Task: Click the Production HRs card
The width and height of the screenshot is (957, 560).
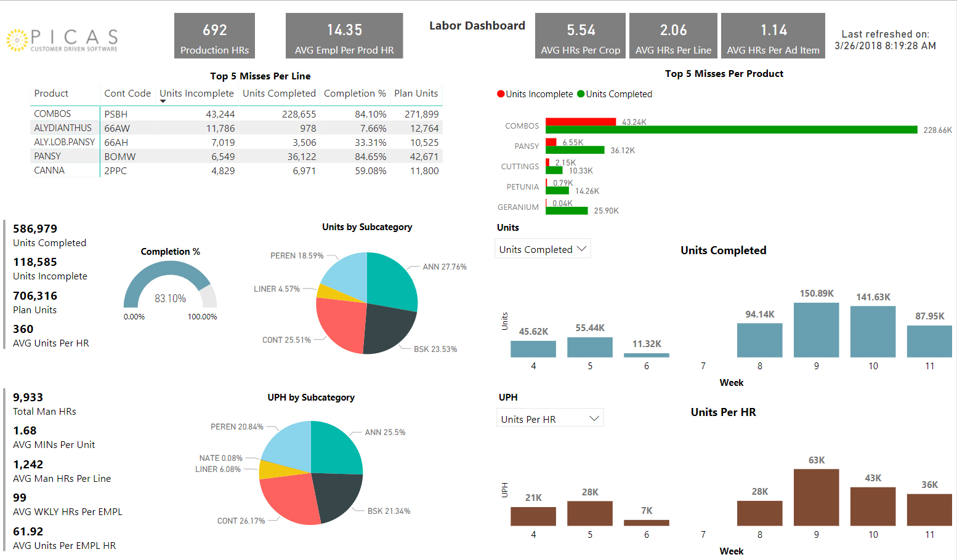Action: tap(214, 36)
